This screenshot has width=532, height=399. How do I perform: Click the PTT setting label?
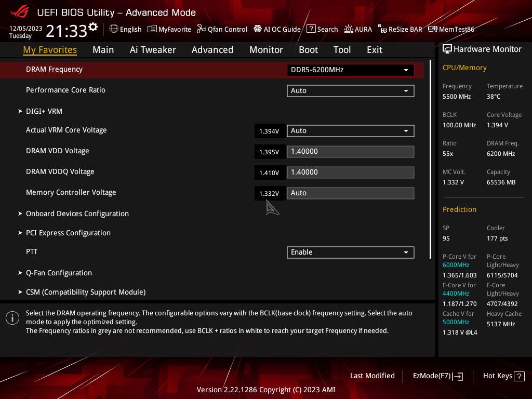tap(32, 252)
